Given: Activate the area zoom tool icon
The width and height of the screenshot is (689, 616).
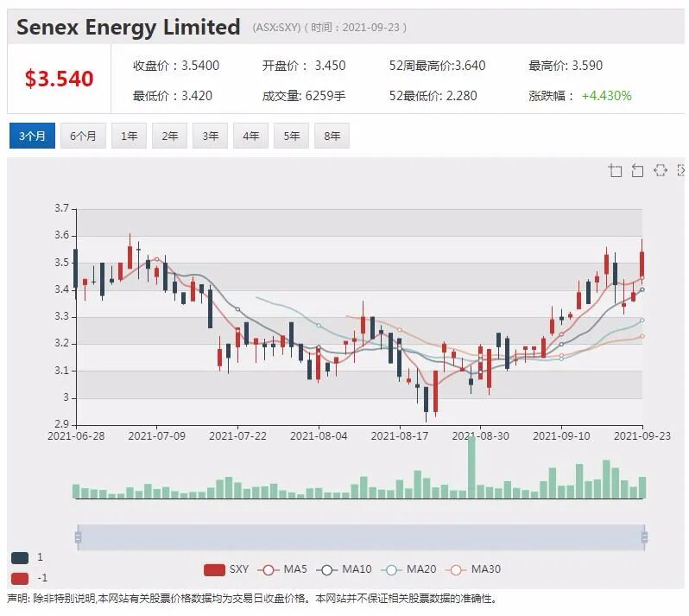Looking at the screenshot, I should tap(615, 170).
